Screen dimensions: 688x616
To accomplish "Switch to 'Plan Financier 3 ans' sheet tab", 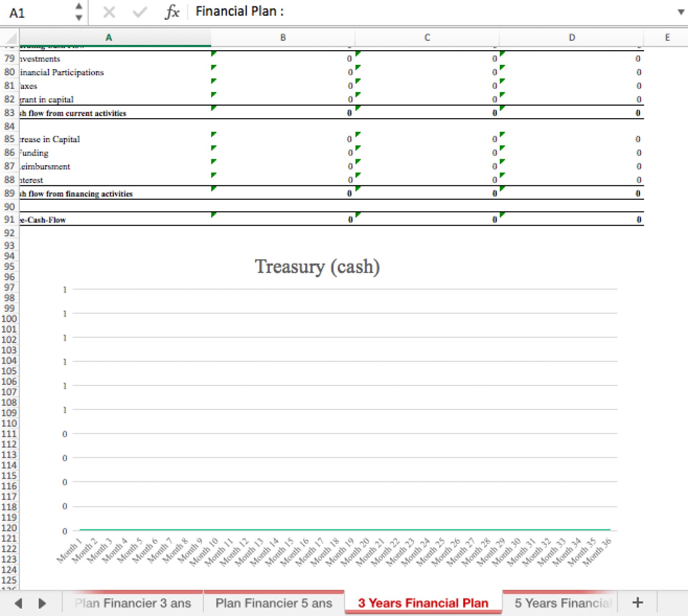I will 133,603.
